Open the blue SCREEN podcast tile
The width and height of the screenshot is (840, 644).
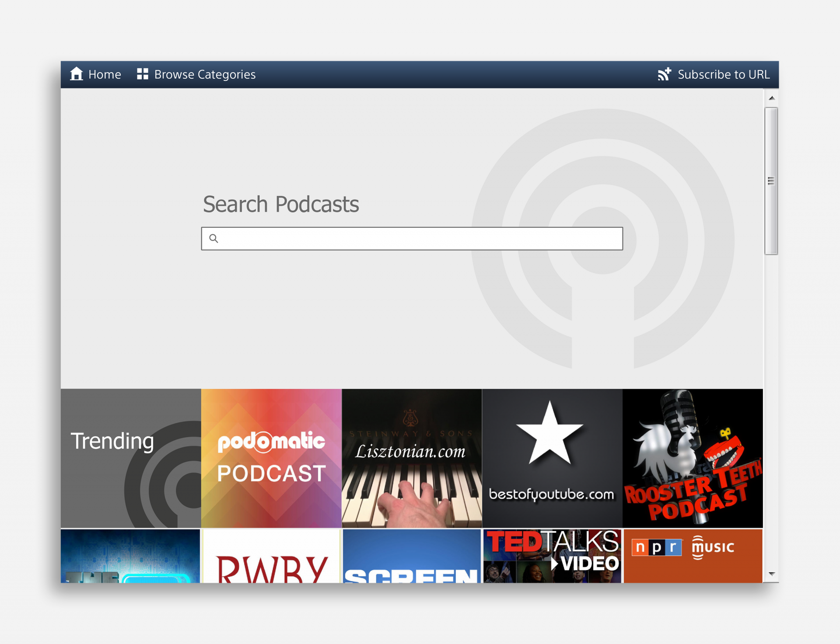[412, 556]
